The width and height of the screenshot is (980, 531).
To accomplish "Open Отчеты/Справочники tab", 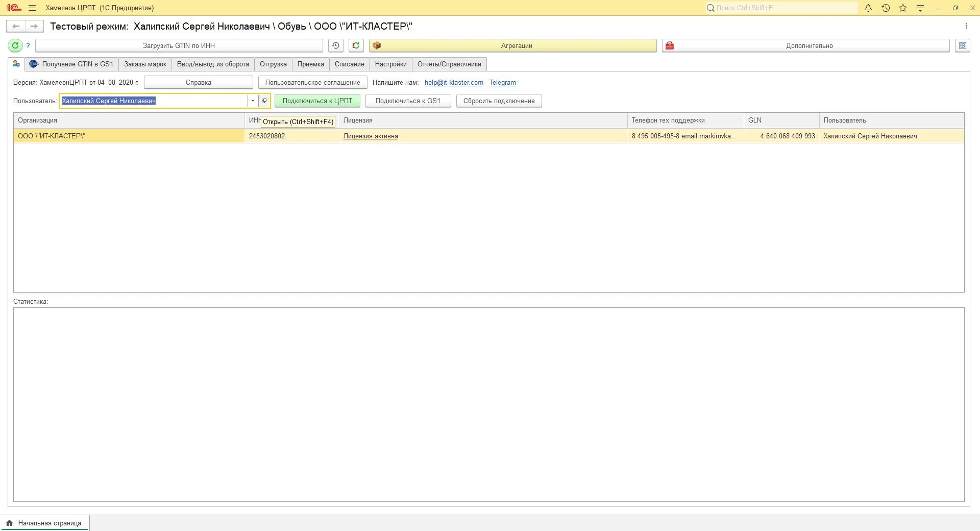I will (x=449, y=64).
